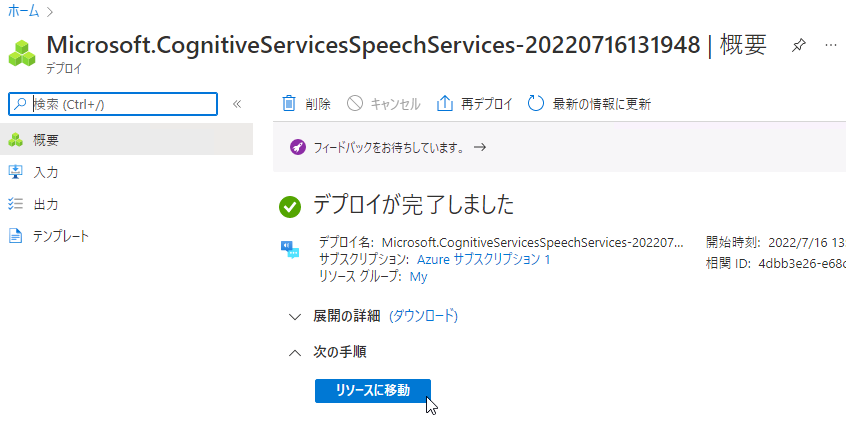Click the 入力 monitor icon in the sidebar
This screenshot has width=846, height=421.
click(x=16, y=172)
